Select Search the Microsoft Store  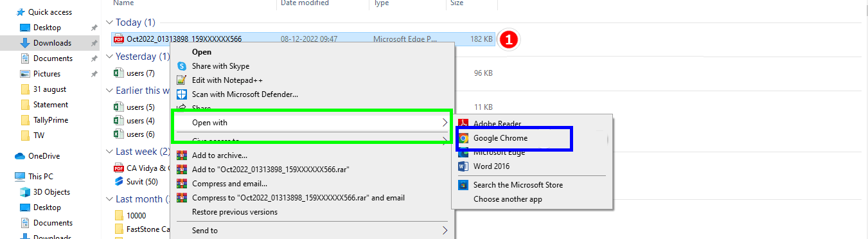click(518, 185)
